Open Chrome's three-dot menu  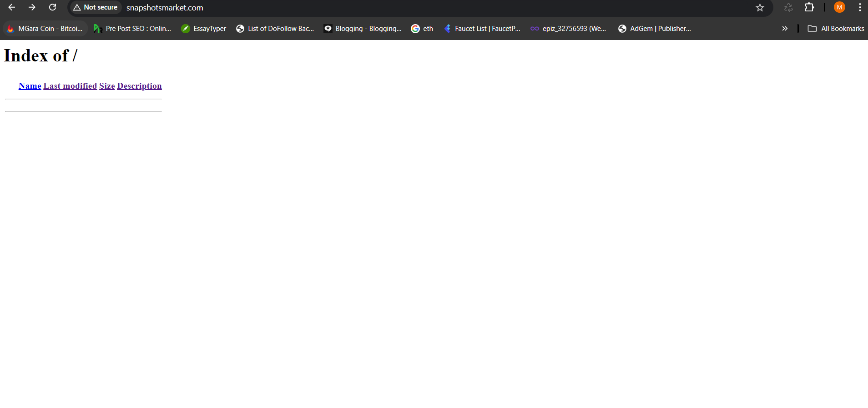860,7
